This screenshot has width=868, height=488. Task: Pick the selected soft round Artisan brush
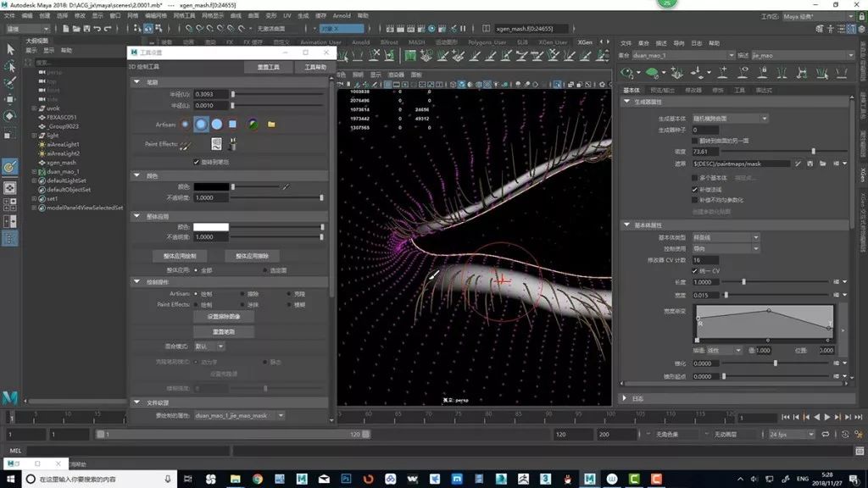(x=201, y=125)
